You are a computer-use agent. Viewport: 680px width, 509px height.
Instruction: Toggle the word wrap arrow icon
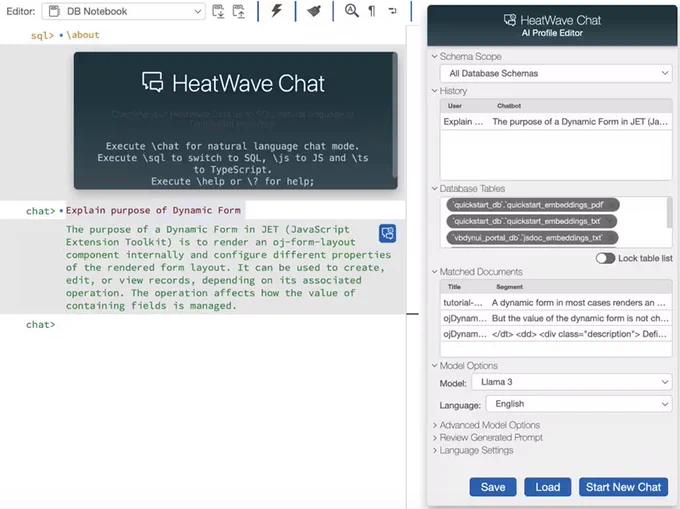392,11
